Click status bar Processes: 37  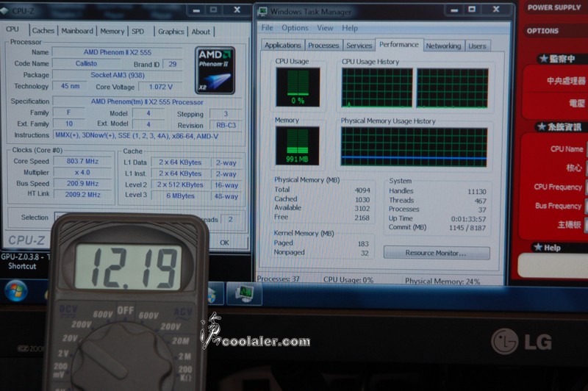(279, 279)
